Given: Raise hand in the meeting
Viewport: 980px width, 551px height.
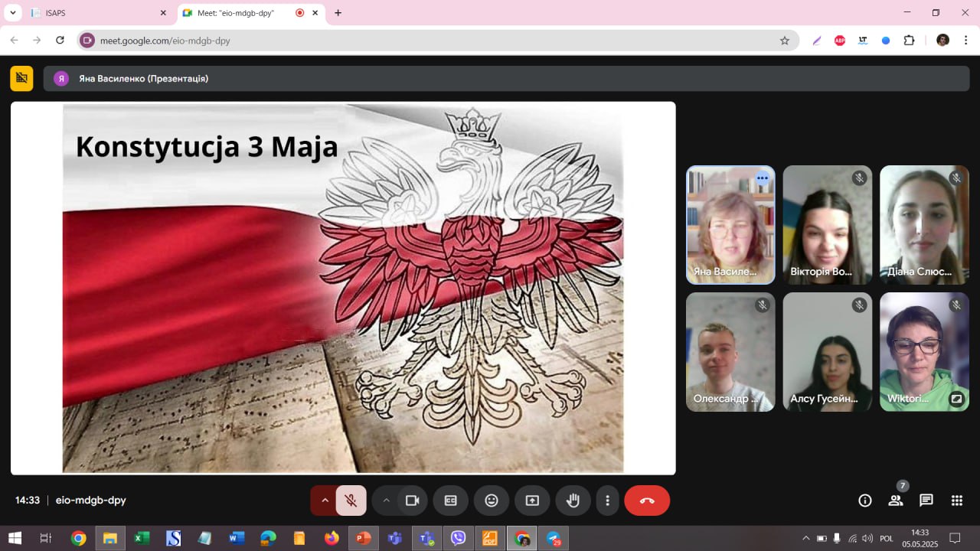Looking at the screenshot, I should (573, 500).
